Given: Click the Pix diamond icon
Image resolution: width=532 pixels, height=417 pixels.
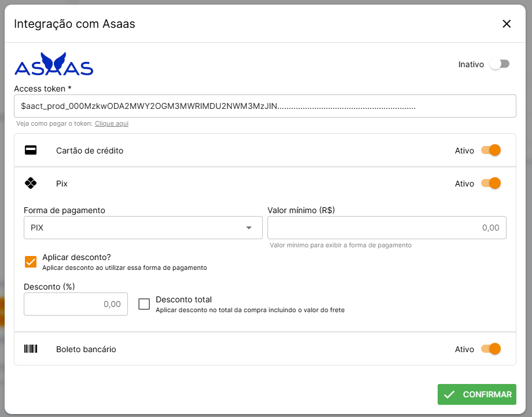Looking at the screenshot, I should [31, 184].
